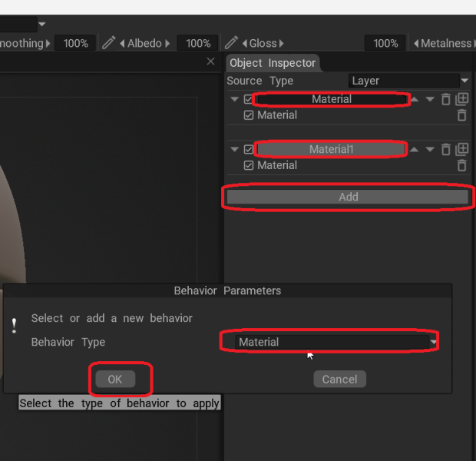Delete the Material1 layer using trash icon

pos(445,150)
